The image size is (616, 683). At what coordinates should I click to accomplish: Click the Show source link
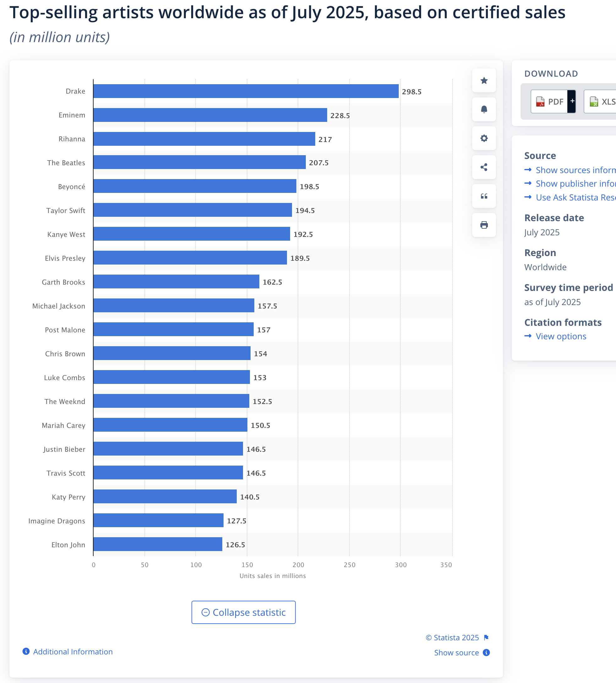pos(456,653)
